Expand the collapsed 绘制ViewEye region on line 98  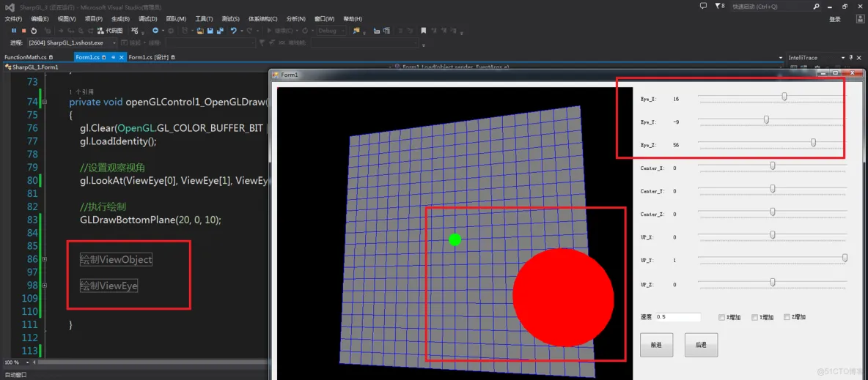tap(44, 286)
